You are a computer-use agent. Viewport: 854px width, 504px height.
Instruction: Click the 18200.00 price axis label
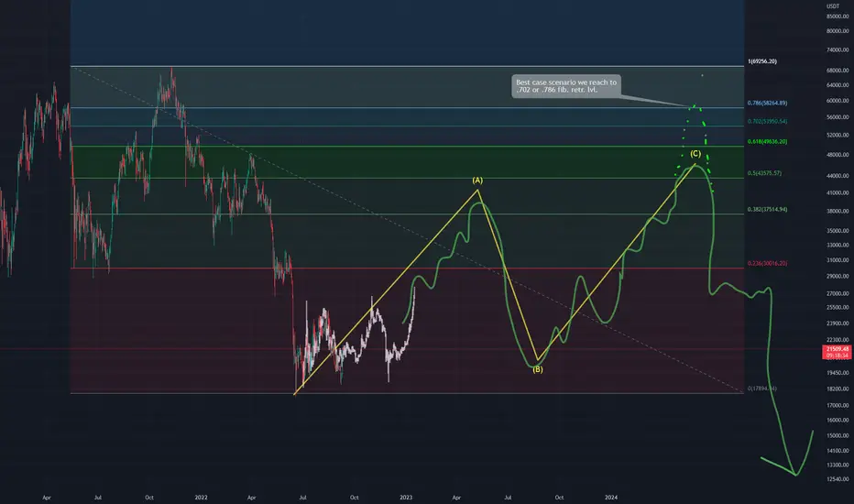click(838, 389)
